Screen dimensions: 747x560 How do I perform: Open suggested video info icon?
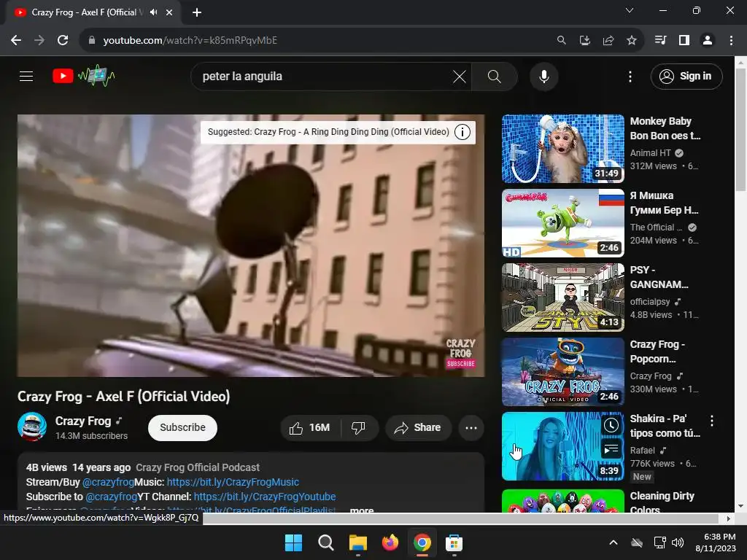(462, 132)
